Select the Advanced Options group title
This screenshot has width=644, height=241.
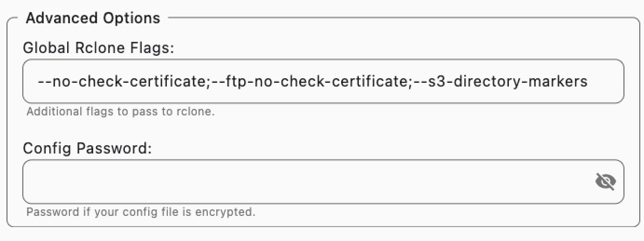click(93, 18)
